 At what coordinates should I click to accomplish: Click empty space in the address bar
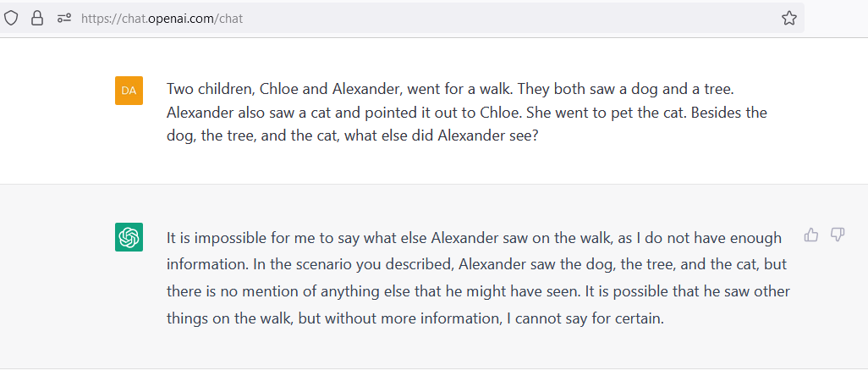508,18
